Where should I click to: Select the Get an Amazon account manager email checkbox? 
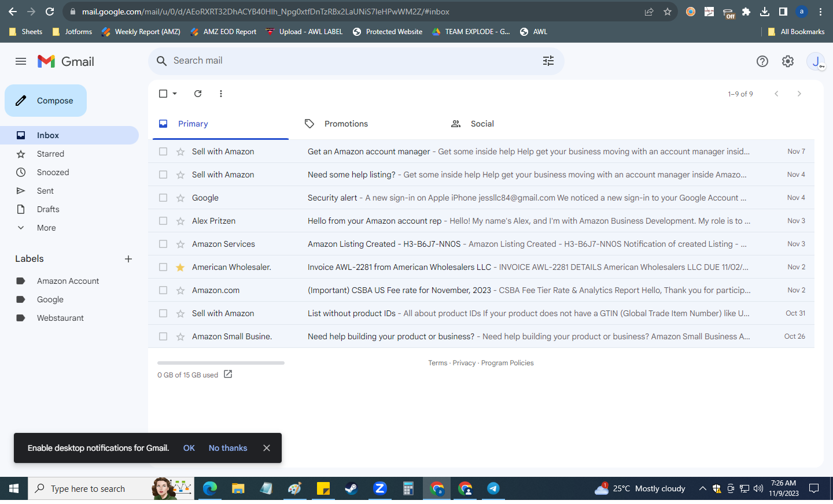[x=163, y=151]
